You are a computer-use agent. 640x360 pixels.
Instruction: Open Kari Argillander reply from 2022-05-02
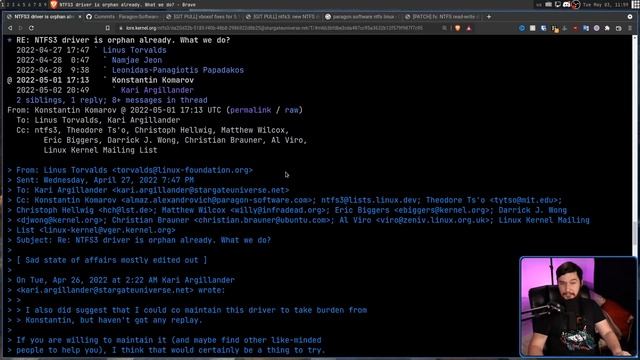click(x=157, y=90)
